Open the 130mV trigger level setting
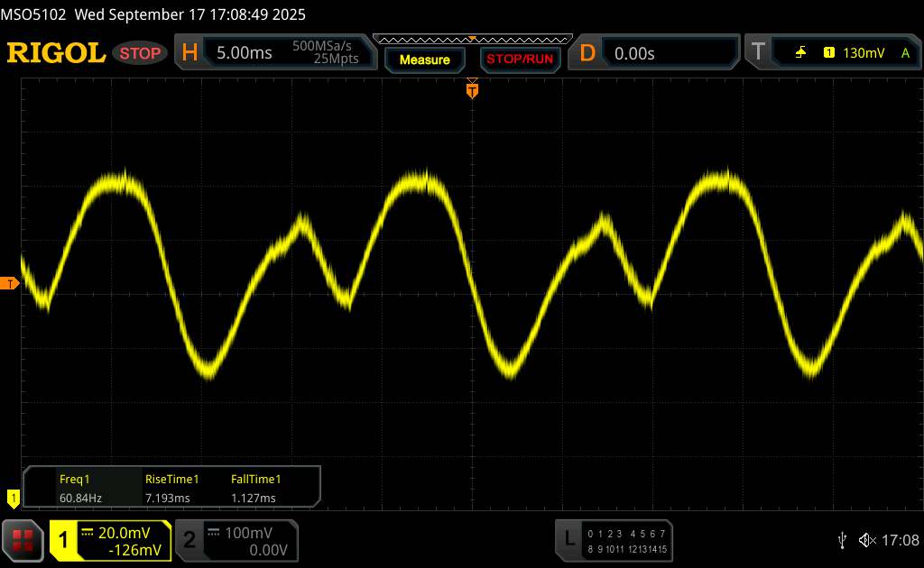Viewport: 924px width, 568px height. [864, 53]
